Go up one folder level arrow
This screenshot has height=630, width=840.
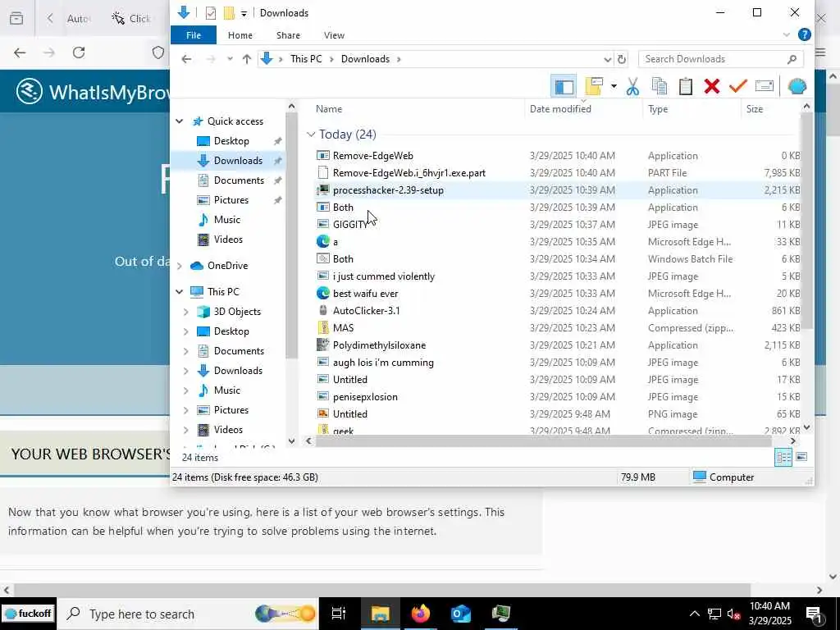coord(246,59)
